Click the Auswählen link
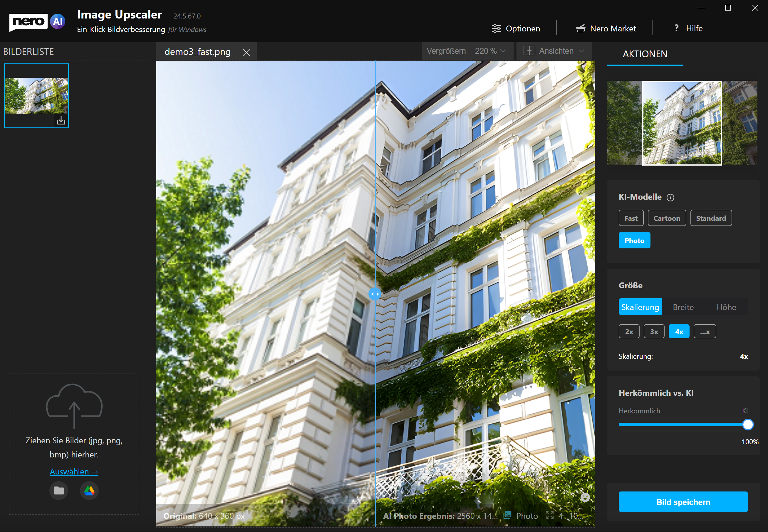This screenshot has height=532, width=768. (74, 472)
